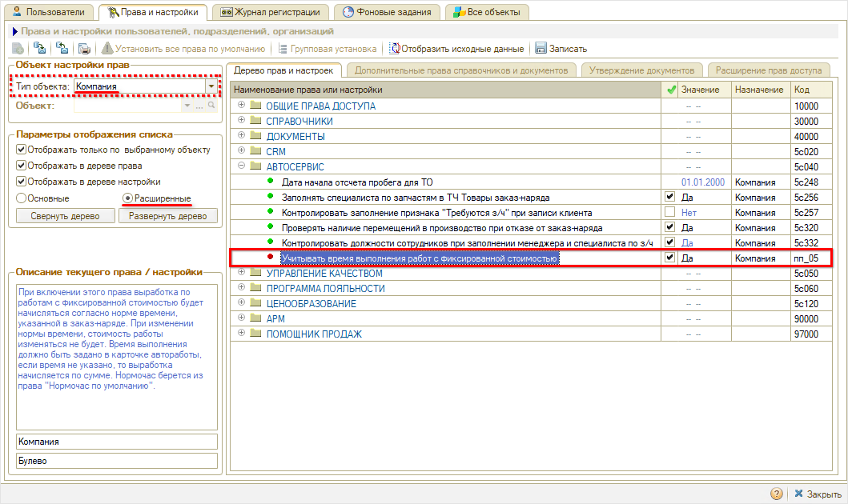Click the 'Установить все права по умолчанию' warning icon
This screenshot has width=848, height=504.
point(108,49)
